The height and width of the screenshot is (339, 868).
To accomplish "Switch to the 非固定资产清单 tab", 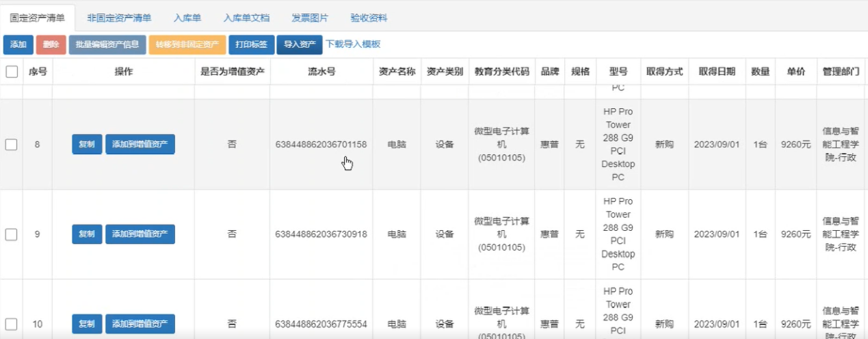I will point(119,18).
